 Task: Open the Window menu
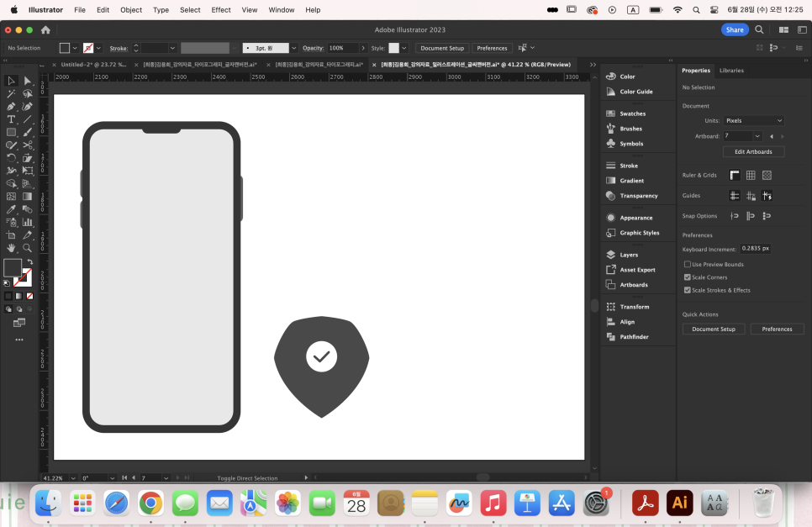pyautogui.click(x=282, y=10)
